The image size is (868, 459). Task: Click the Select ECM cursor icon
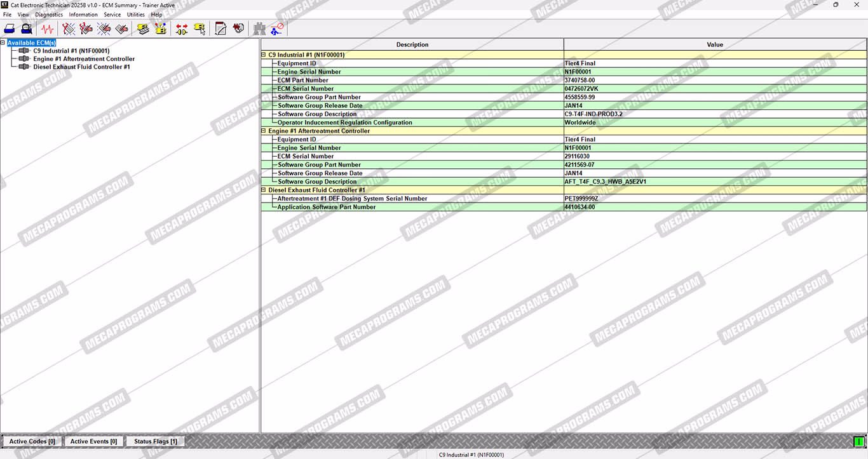click(200, 29)
